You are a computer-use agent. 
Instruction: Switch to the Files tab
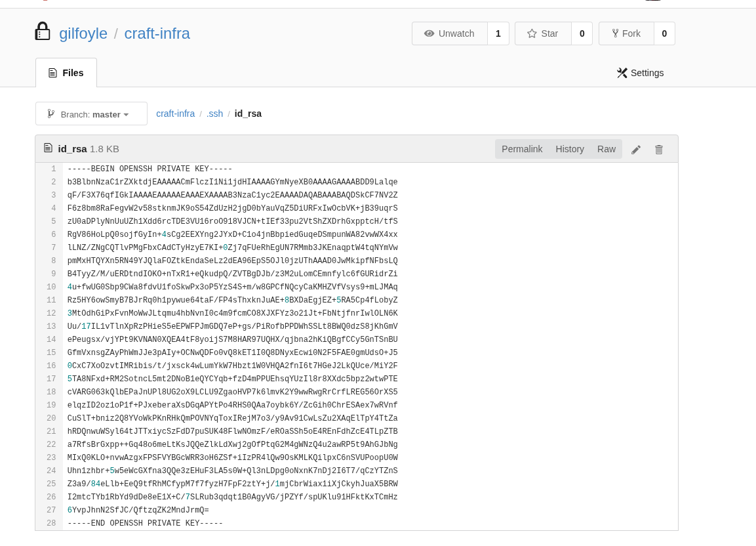pyautogui.click(x=66, y=73)
